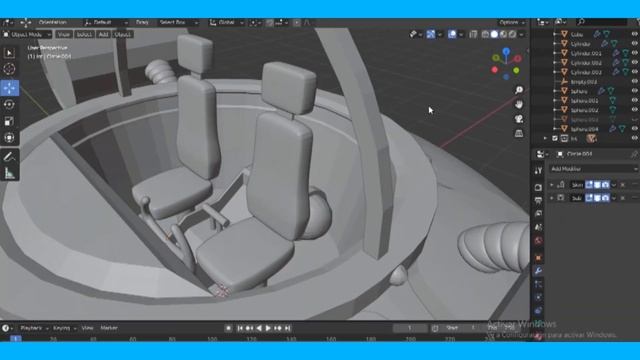Open the View menu in viewport header
Viewport: 640px width, 360px height.
point(64,35)
